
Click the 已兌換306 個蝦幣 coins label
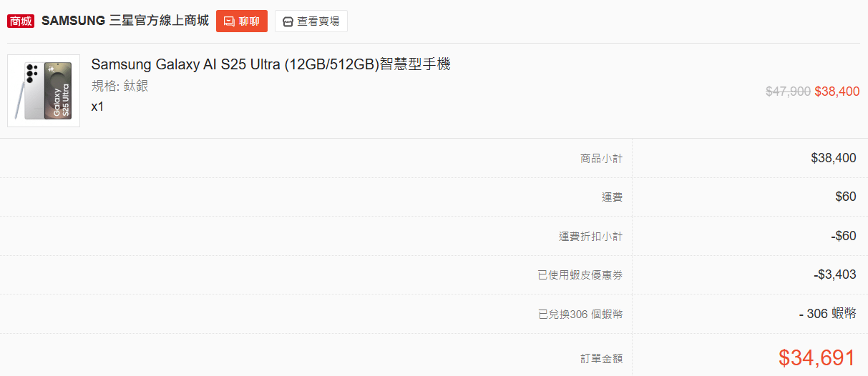(580, 314)
